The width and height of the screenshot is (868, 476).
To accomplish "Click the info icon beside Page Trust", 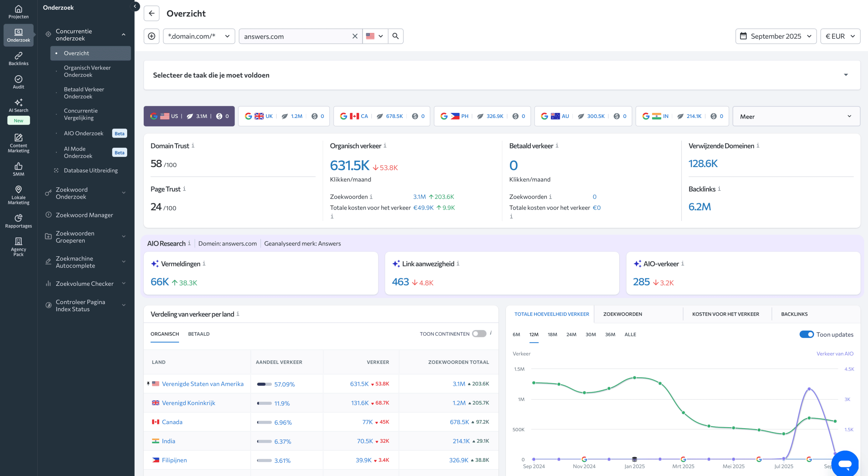I will (184, 189).
